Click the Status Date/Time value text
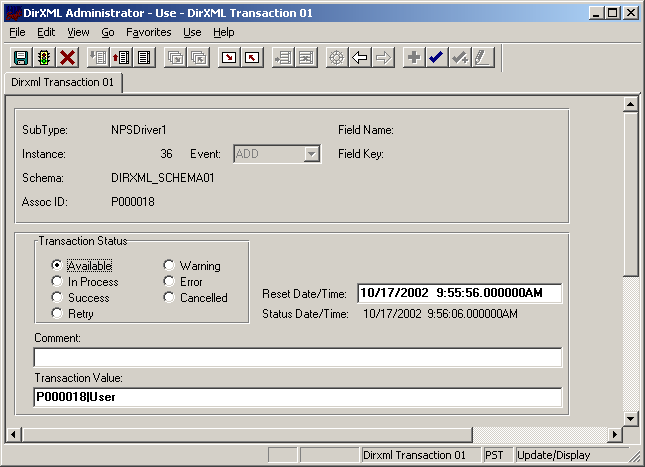The width and height of the screenshot is (645, 467). [440, 314]
